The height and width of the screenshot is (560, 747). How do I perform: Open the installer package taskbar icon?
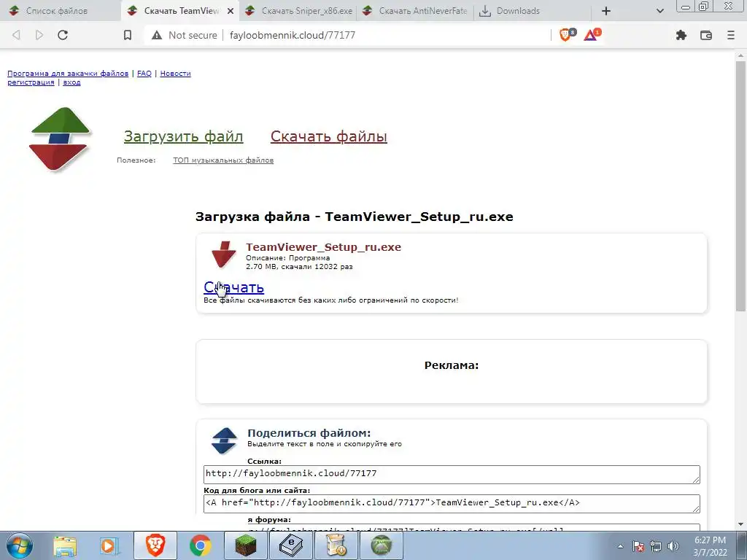pos(336,545)
